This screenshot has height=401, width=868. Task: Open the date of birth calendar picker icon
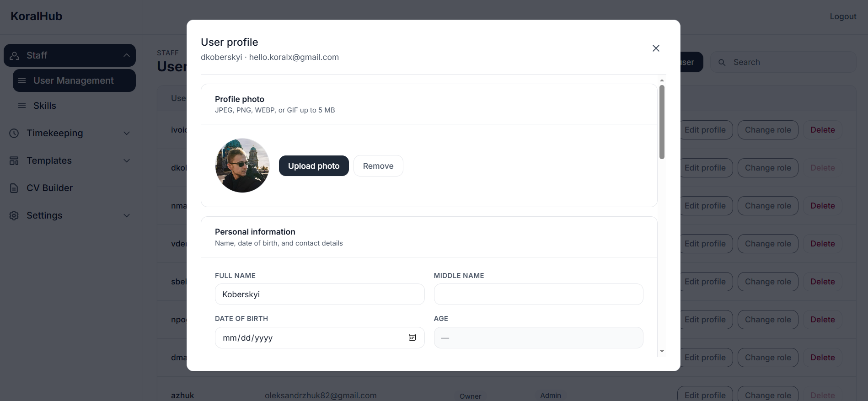coord(412,337)
